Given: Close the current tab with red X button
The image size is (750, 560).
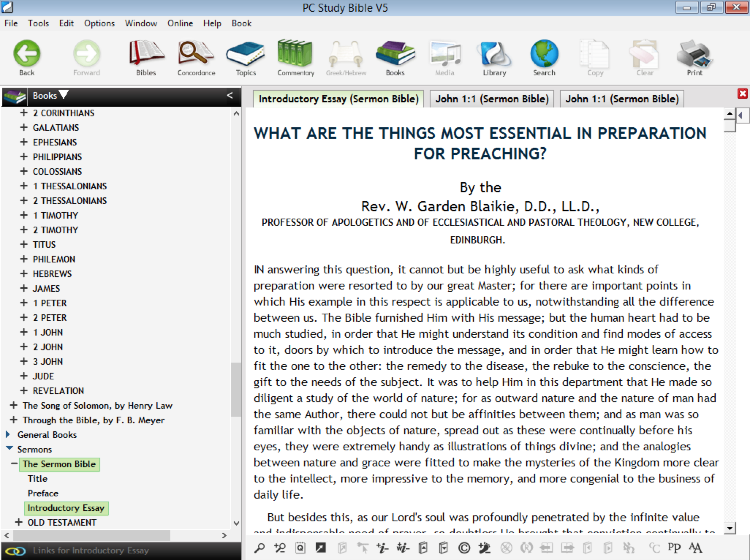Looking at the screenshot, I should [x=742, y=94].
